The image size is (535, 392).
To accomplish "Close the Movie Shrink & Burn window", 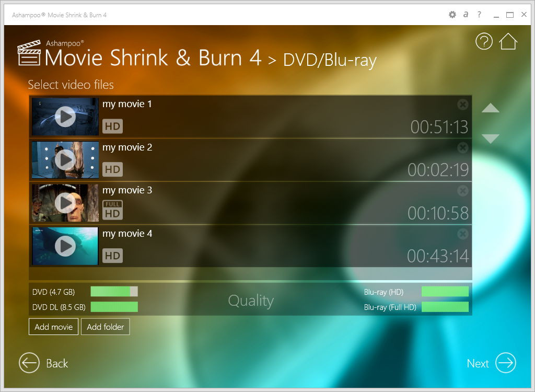I will pyautogui.click(x=524, y=14).
